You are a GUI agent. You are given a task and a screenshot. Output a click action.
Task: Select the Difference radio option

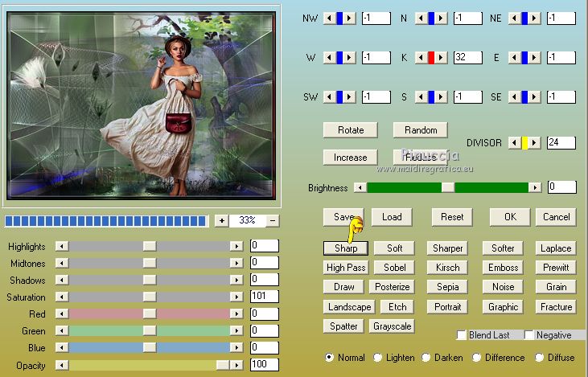477,358
